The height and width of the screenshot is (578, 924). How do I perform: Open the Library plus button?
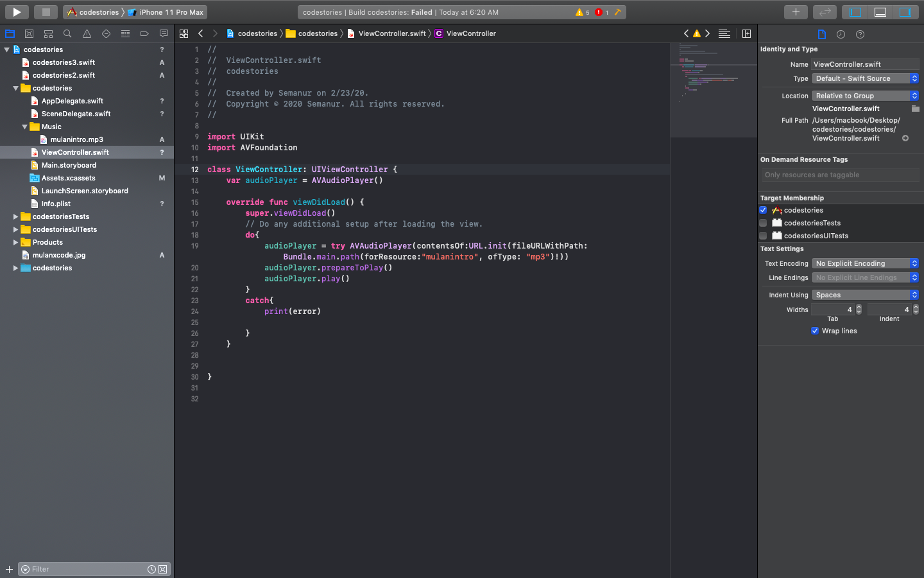796,12
